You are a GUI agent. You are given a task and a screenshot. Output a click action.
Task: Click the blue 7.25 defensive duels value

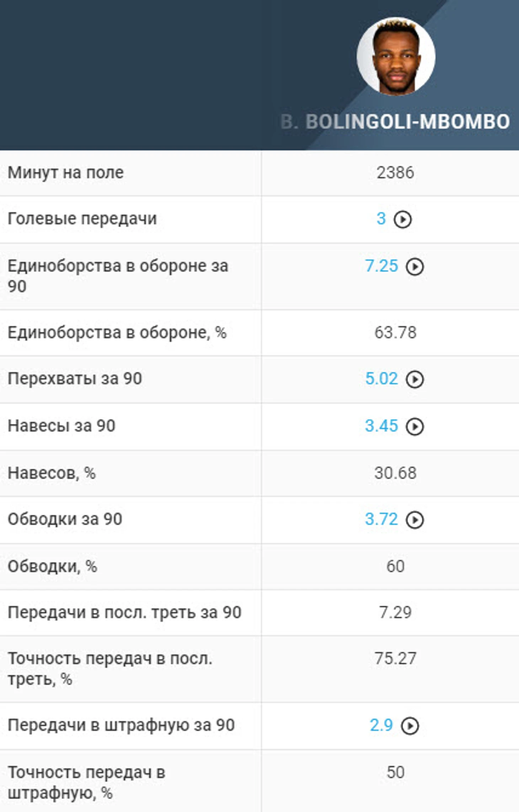381,266
